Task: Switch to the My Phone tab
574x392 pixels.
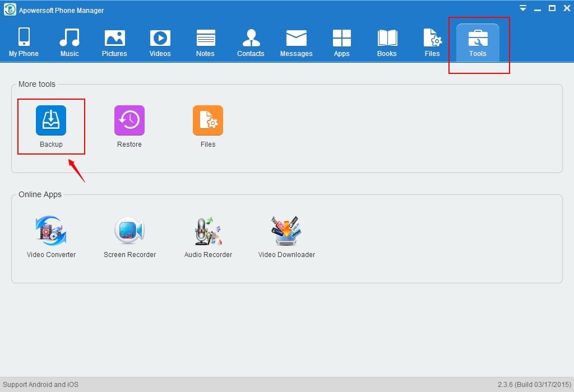Action: (24, 43)
